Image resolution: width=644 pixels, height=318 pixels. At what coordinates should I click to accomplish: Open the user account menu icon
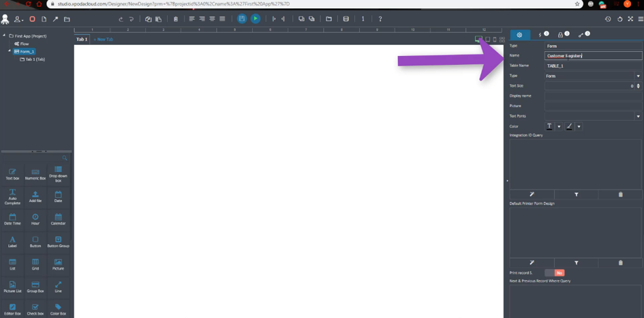click(18, 19)
